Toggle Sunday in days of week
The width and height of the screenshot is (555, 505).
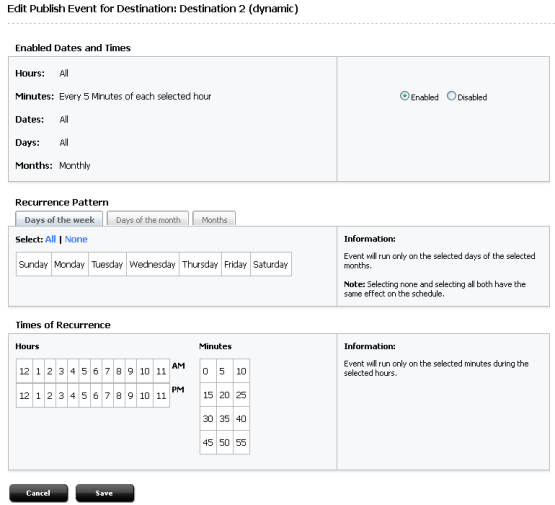pos(34,264)
